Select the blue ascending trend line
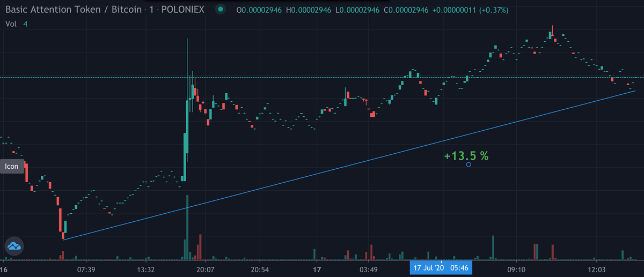Screen dimensions: 644x277 click(349, 166)
